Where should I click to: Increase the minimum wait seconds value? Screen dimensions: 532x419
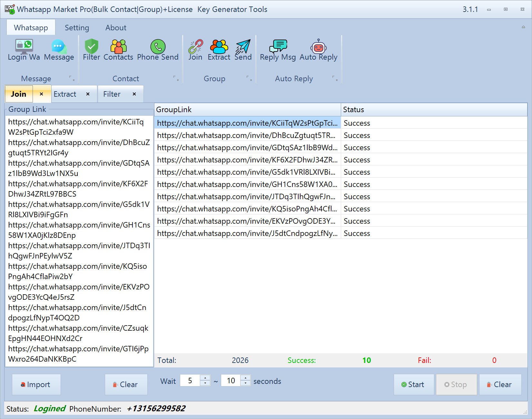(205, 378)
